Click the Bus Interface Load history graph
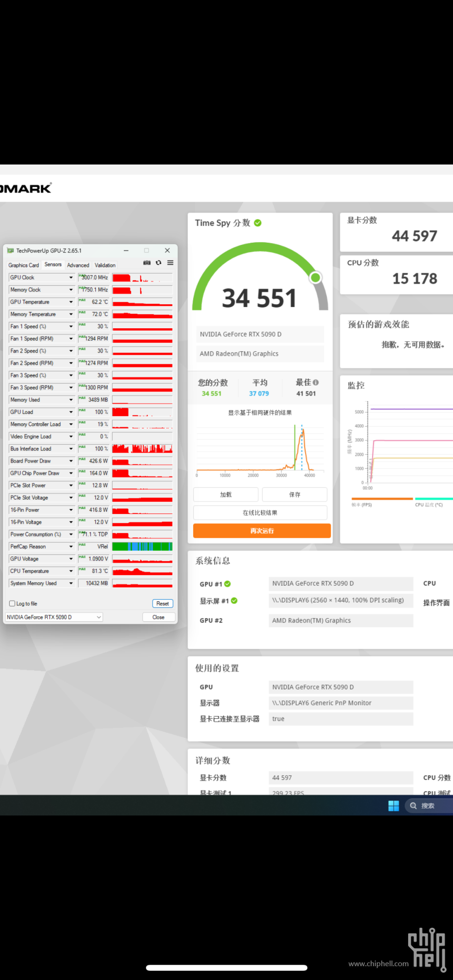Viewport: 453px width, 980px height. 142,449
